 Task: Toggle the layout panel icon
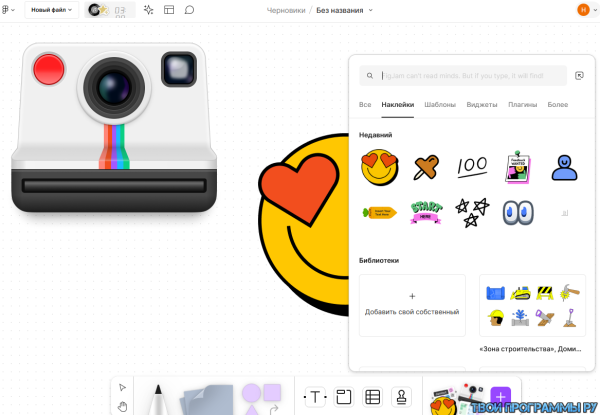tap(169, 10)
